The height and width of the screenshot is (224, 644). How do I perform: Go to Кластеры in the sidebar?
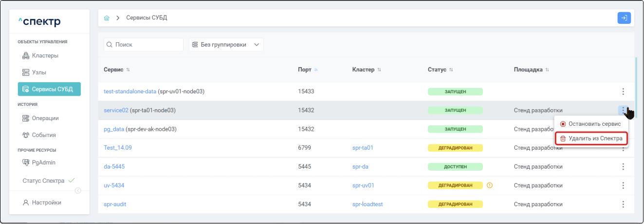point(45,55)
